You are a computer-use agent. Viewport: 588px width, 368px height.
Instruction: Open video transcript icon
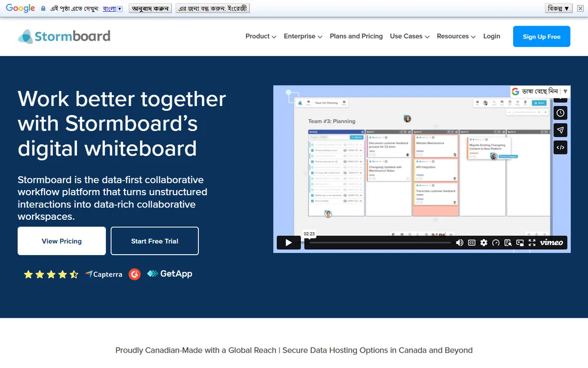point(508,243)
